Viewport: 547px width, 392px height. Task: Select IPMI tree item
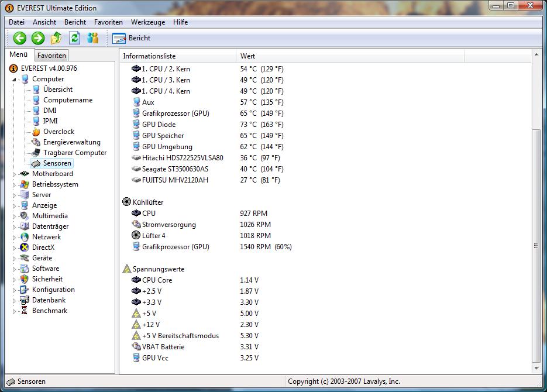(x=50, y=121)
